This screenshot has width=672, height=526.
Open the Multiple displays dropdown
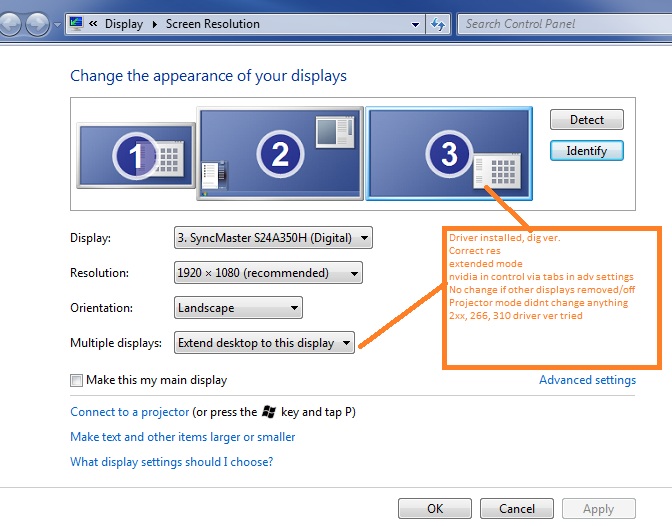(264, 343)
